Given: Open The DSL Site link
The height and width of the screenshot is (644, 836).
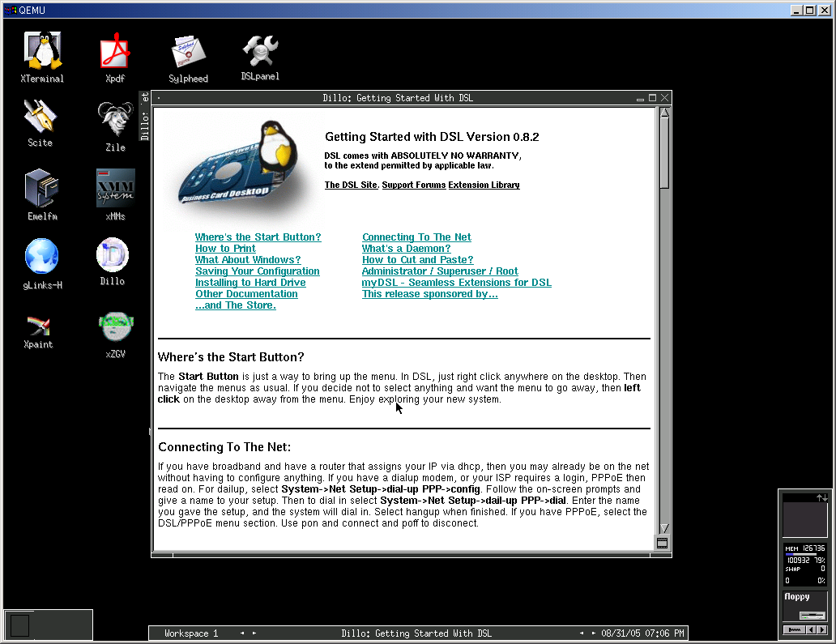Looking at the screenshot, I should 351,185.
